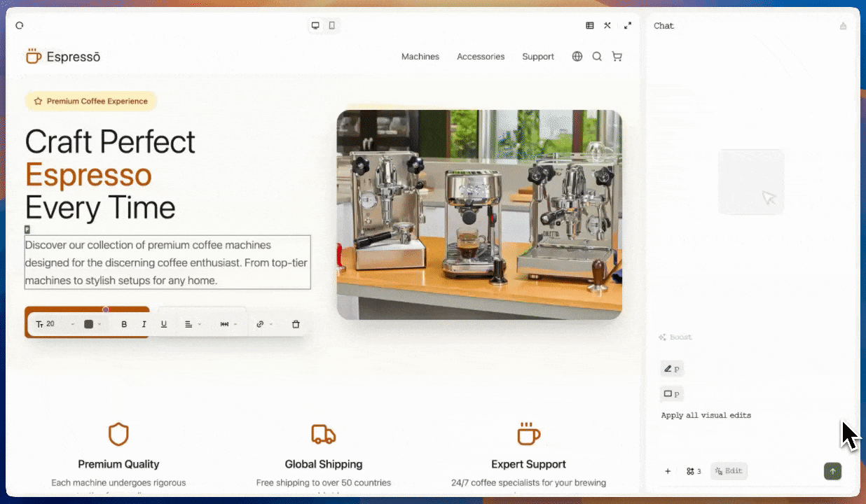This screenshot has width=866, height=504.
Task: Toggle bold formatting in the text toolbar
Action: (x=124, y=323)
